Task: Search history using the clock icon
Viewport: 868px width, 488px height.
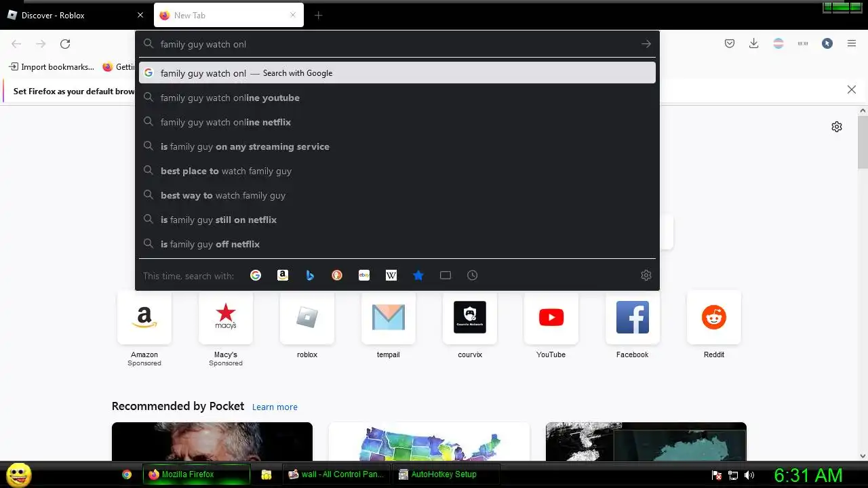Action: [473, 275]
